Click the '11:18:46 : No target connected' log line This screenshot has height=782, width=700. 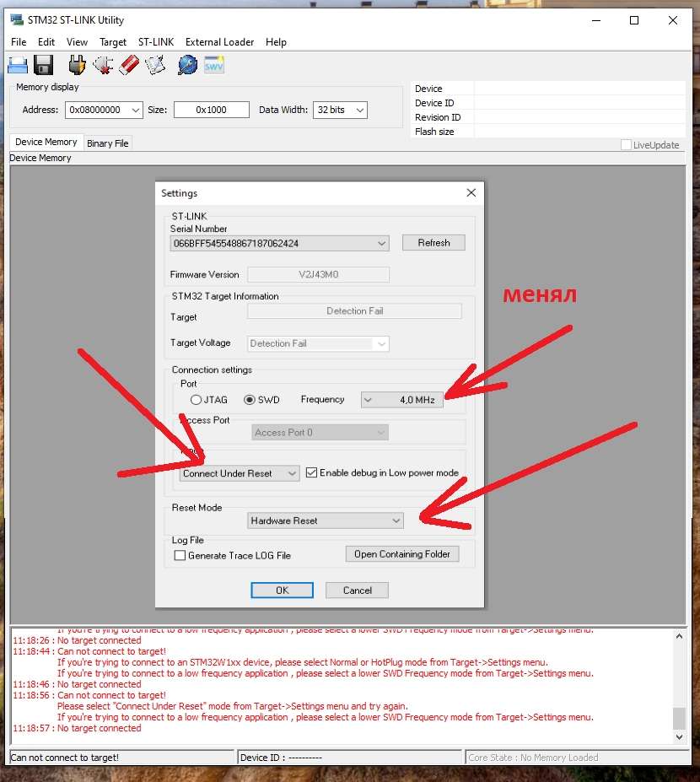tap(77, 684)
